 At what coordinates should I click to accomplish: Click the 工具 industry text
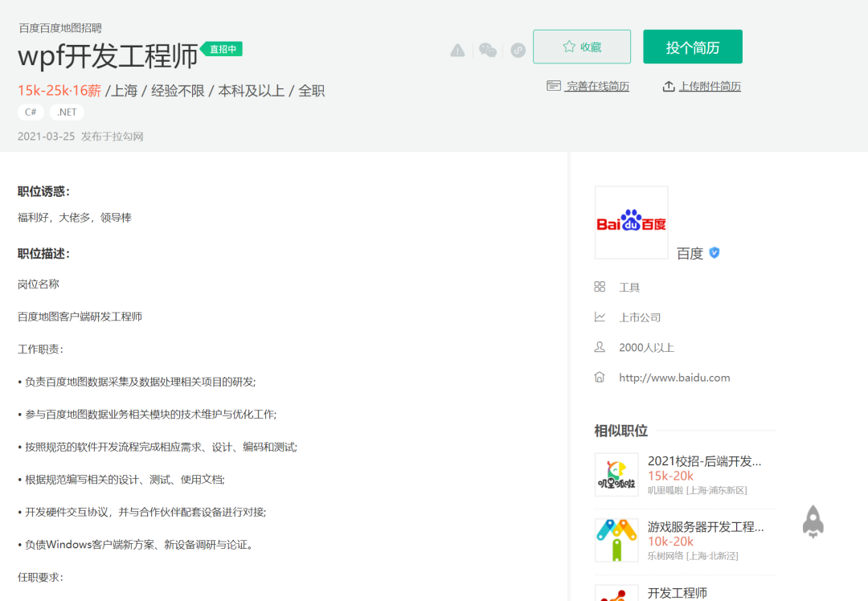[x=629, y=287]
